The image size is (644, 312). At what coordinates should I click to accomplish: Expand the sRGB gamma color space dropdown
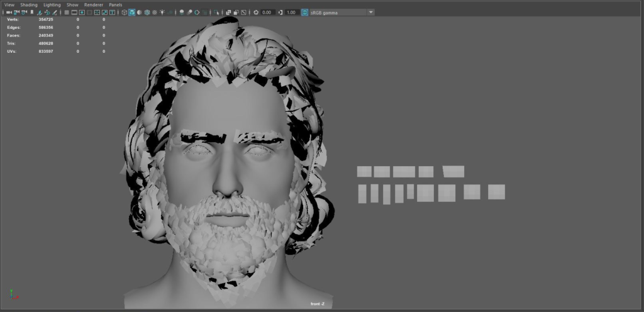coord(370,12)
